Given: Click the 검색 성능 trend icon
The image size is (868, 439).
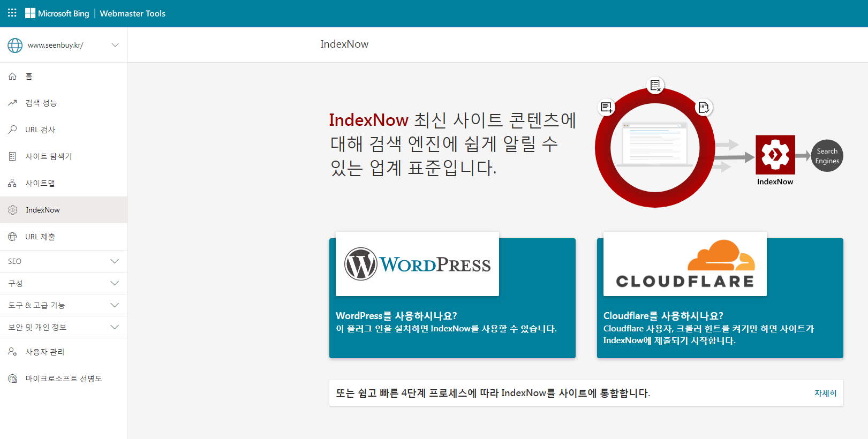Looking at the screenshot, I should 12,103.
